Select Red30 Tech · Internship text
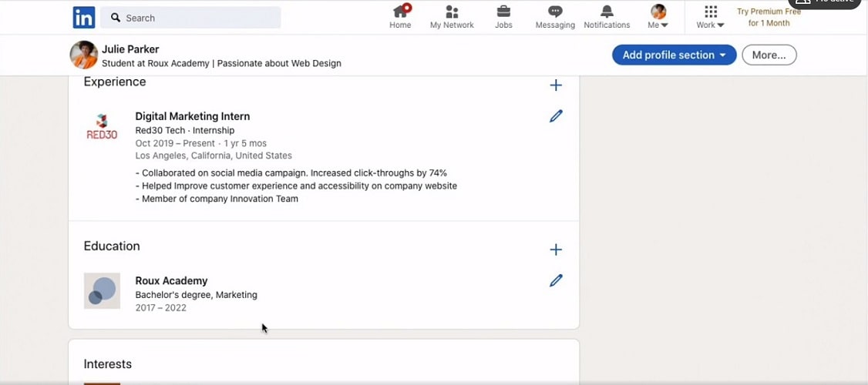This screenshot has width=868, height=385. tap(185, 131)
